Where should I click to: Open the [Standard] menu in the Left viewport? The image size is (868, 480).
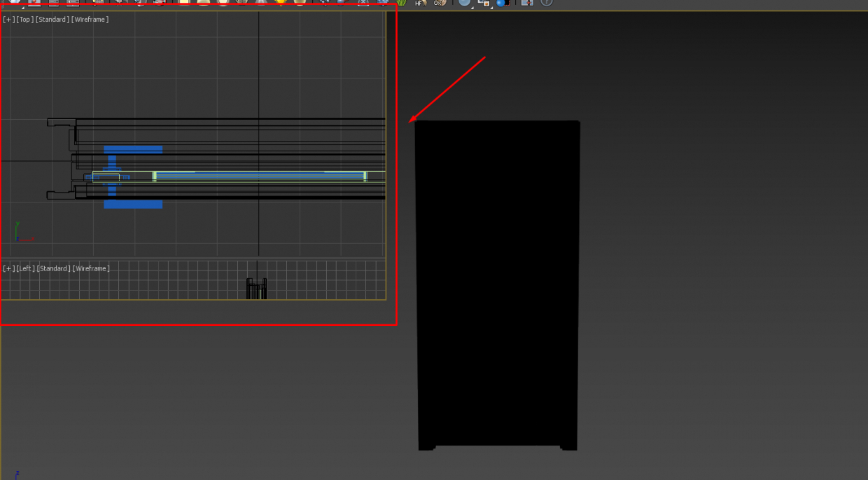coord(54,268)
